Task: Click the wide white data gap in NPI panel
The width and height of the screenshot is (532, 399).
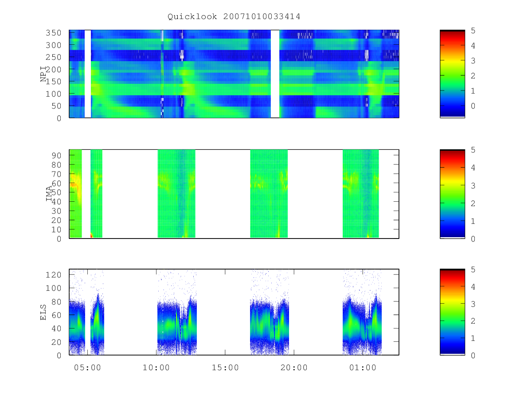Action: click(x=275, y=74)
